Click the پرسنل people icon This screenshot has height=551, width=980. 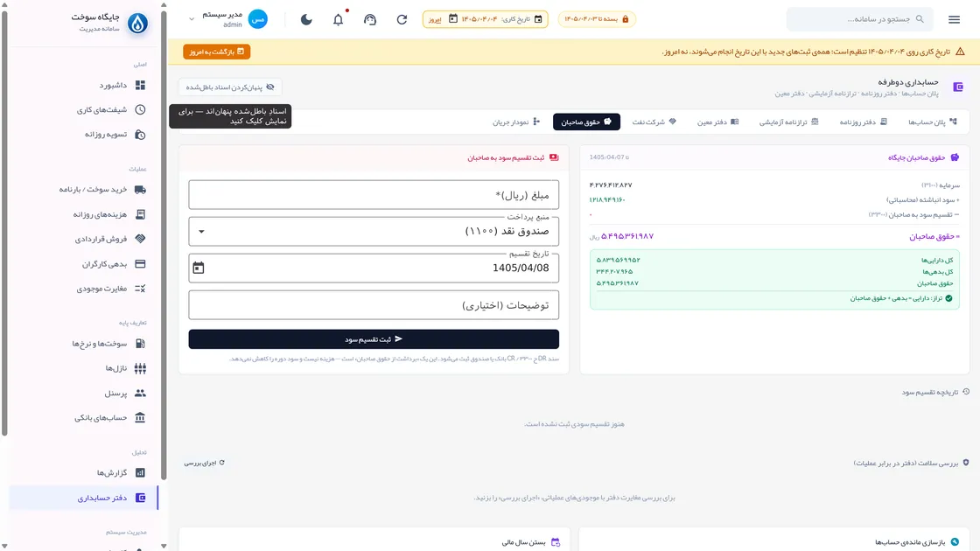click(x=140, y=393)
